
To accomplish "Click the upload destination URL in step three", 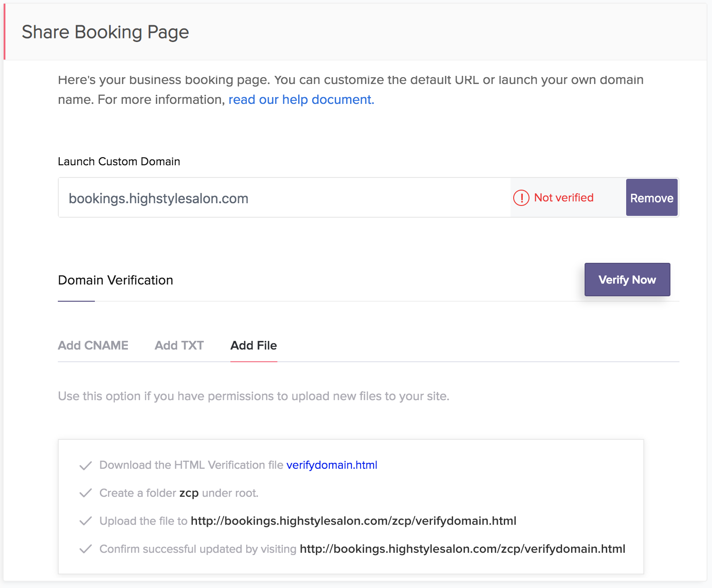I will pos(353,521).
